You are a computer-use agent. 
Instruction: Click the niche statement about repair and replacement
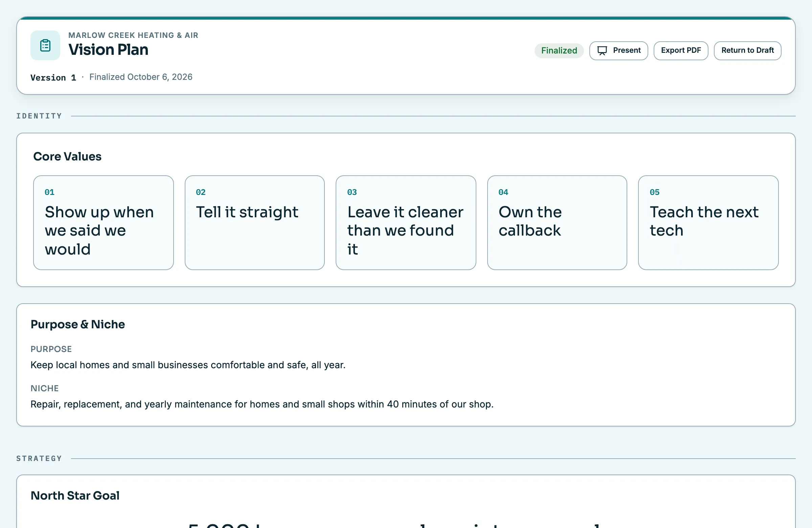tap(262, 404)
